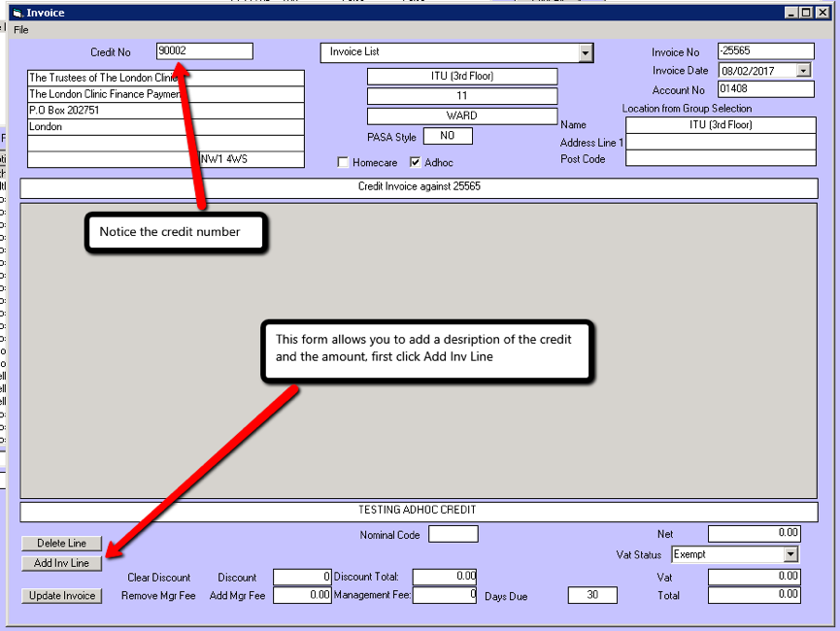Click the Add Inv Line button

[62, 563]
